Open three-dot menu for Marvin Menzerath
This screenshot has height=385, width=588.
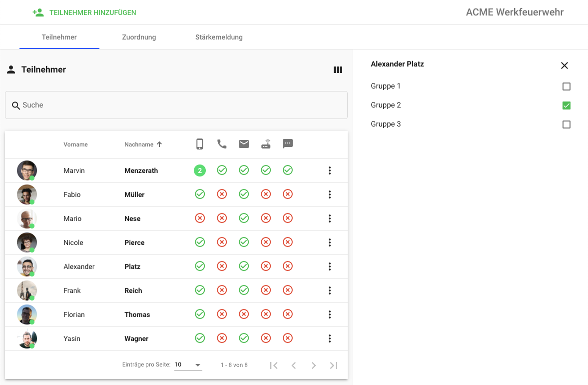330,170
